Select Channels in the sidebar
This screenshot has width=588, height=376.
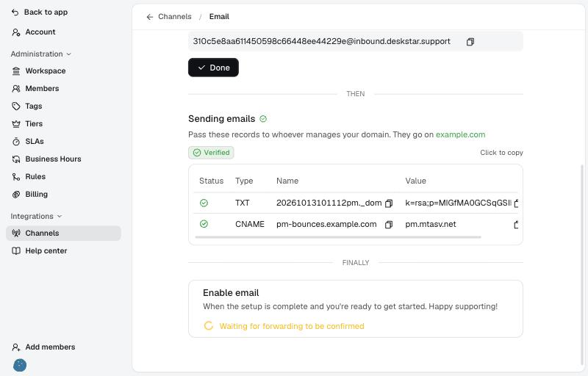coord(63,234)
